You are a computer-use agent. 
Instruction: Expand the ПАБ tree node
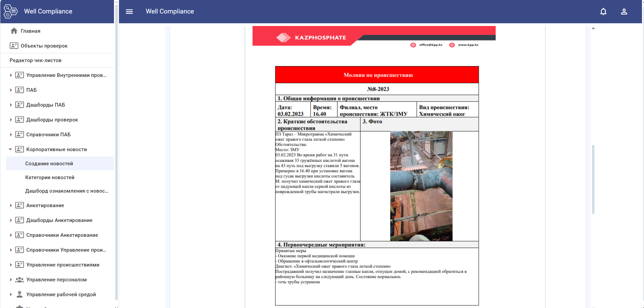(11, 90)
